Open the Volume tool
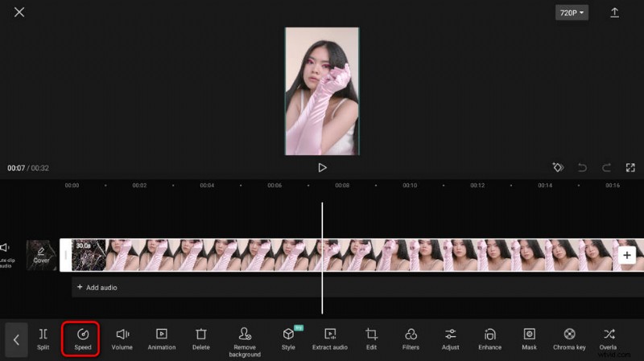The width and height of the screenshot is (644, 361). coord(122,339)
